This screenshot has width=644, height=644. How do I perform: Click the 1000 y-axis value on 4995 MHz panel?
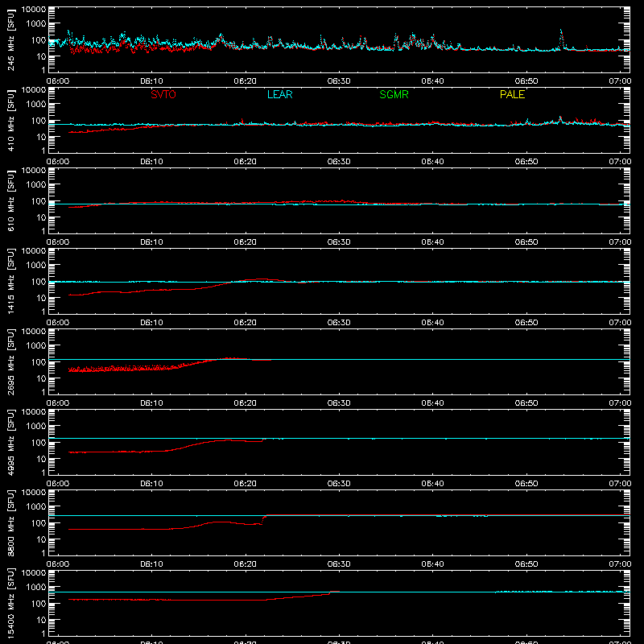point(36,427)
